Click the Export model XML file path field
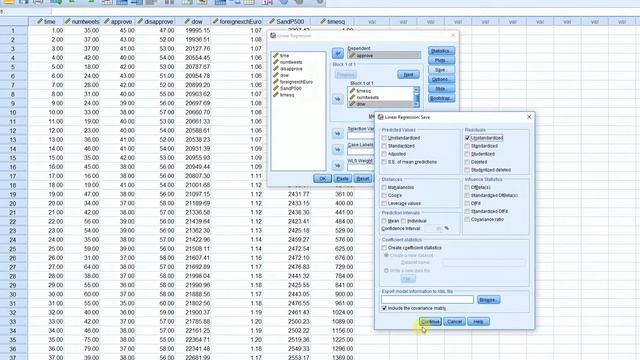Screen dimensions: 640x360 (427, 300)
